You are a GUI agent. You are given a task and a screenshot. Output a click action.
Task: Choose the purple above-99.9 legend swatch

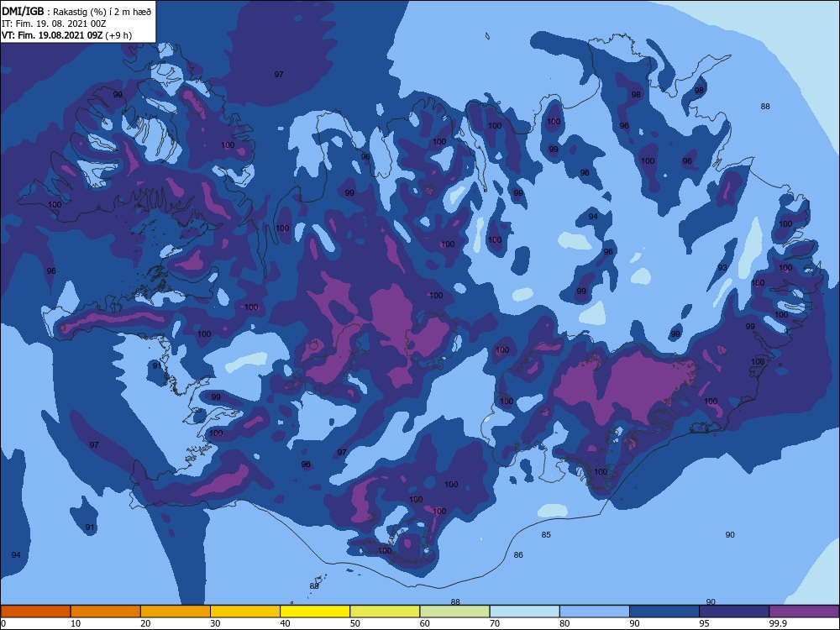(804, 612)
